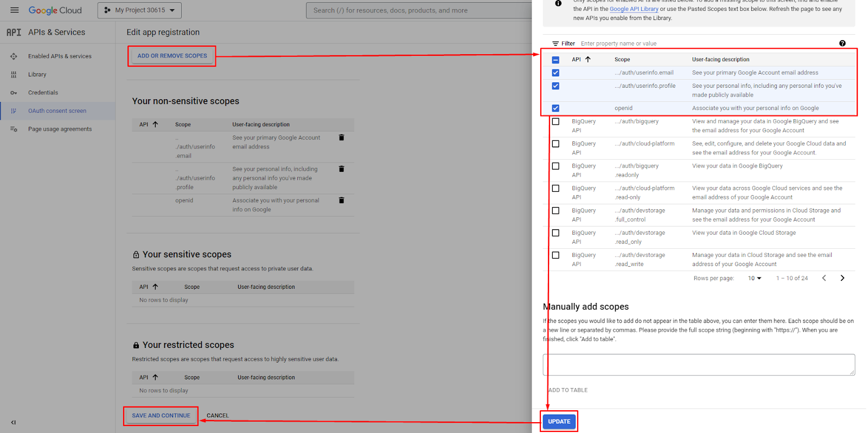The image size is (868, 433).
Task: Focus the resource search bar
Action: tap(419, 10)
